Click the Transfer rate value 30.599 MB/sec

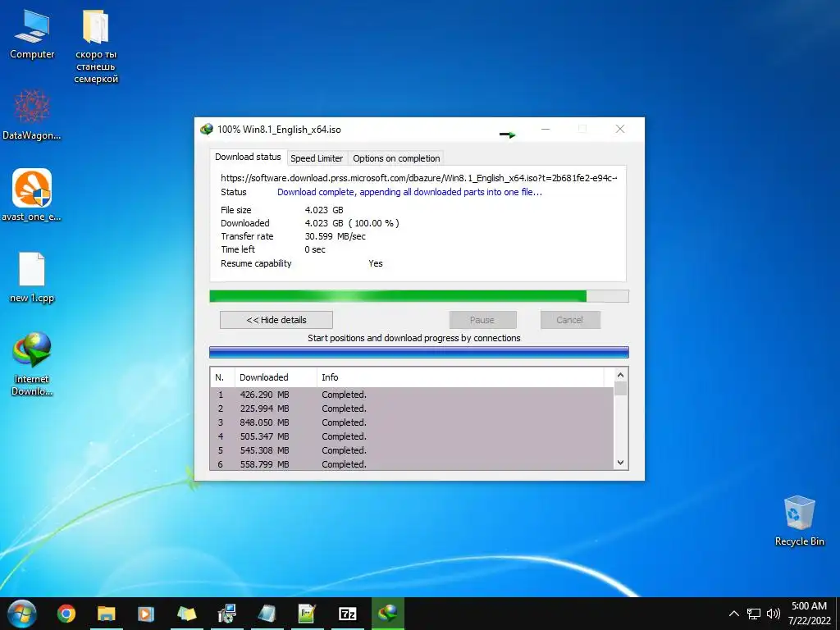tap(336, 236)
